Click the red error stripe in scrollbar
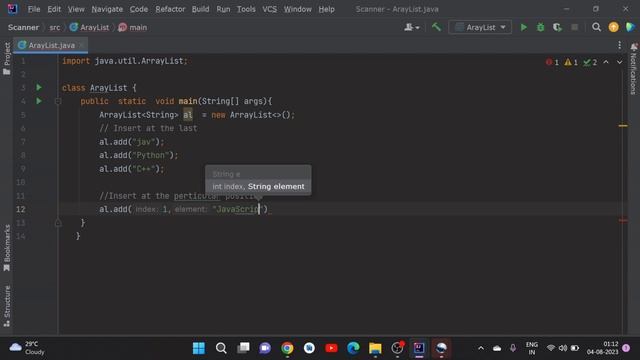This screenshot has width=640, height=360. pyautogui.click(x=623, y=220)
